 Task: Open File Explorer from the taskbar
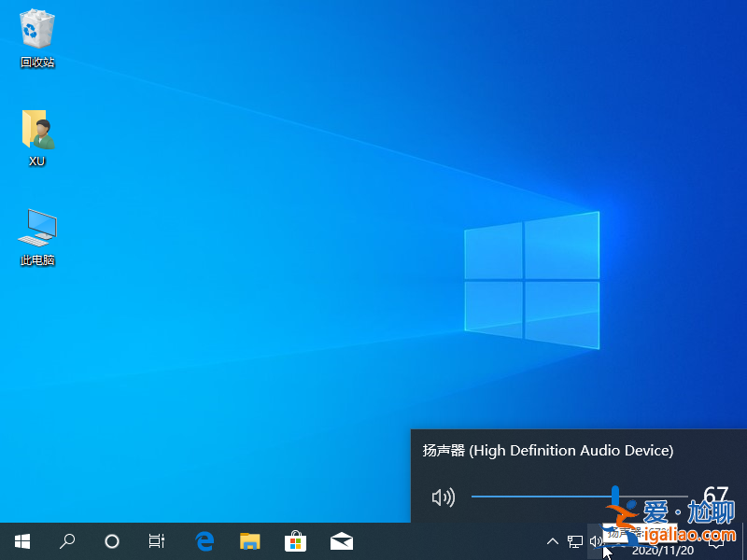249,540
